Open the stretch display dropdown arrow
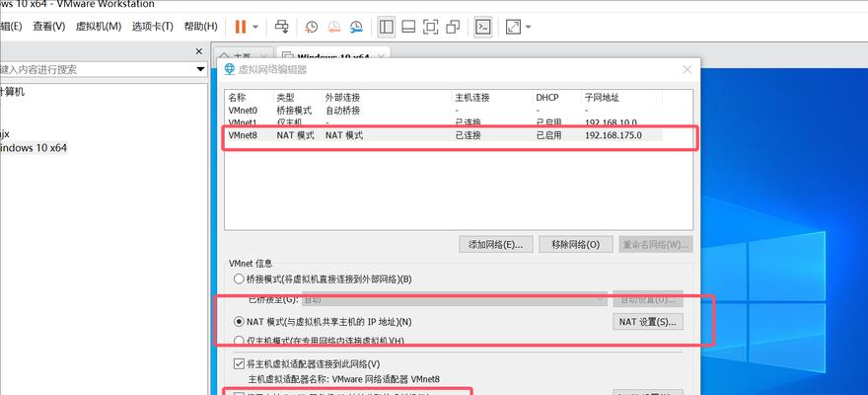This screenshot has height=395, width=868. tap(528, 27)
